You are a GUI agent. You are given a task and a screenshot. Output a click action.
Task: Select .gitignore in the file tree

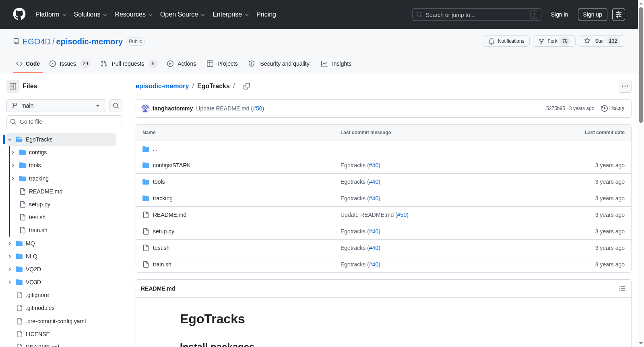coord(37,295)
